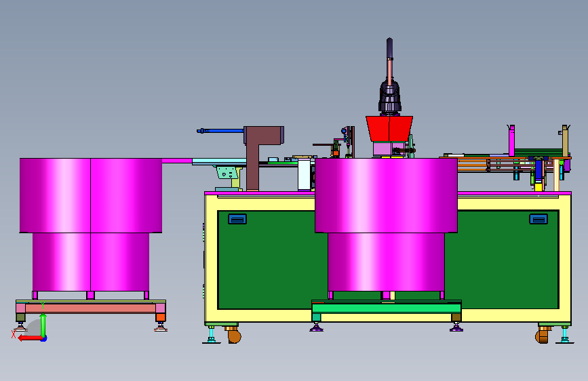Pick the upper drum of the right magenta bowl
Viewport: 588px width, 381px height.
[x=387, y=195]
